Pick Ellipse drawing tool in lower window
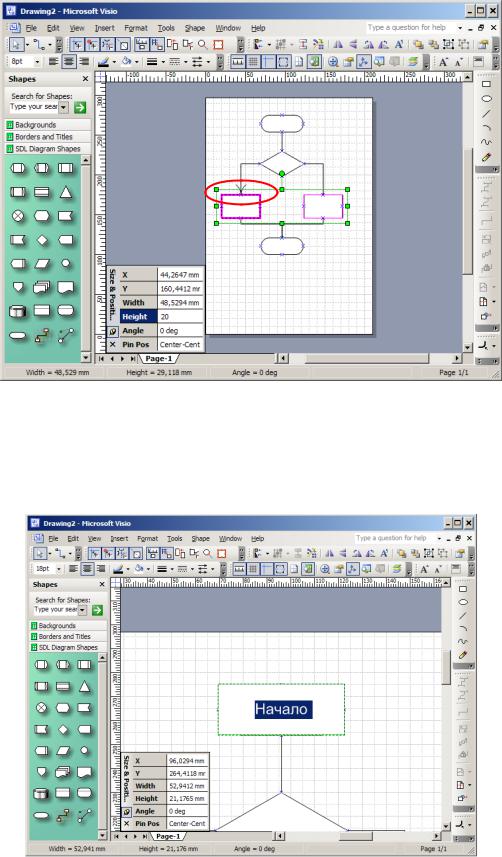502x857 pixels. pyautogui.click(x=463, y=602)
